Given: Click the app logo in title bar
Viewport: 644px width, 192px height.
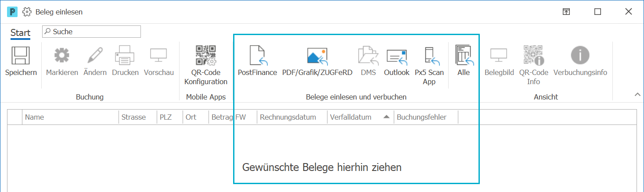Looking at the screenshot, I should click(12, 12).
